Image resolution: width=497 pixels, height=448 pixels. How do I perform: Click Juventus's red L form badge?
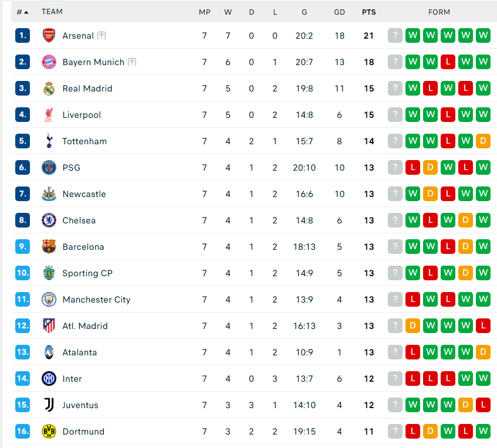point(483,405)
